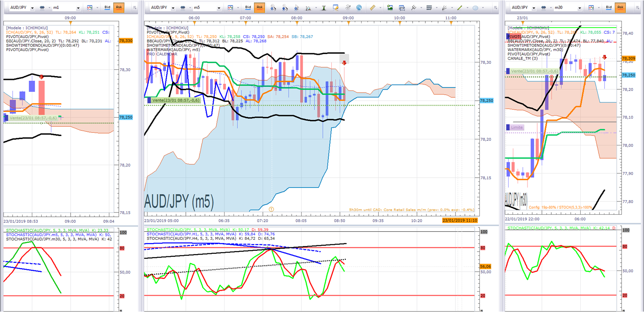Expand the ruler tool dropdown arrow
Image resolution: width=644 pixels, height=312 pixels.
pos(380,8)
